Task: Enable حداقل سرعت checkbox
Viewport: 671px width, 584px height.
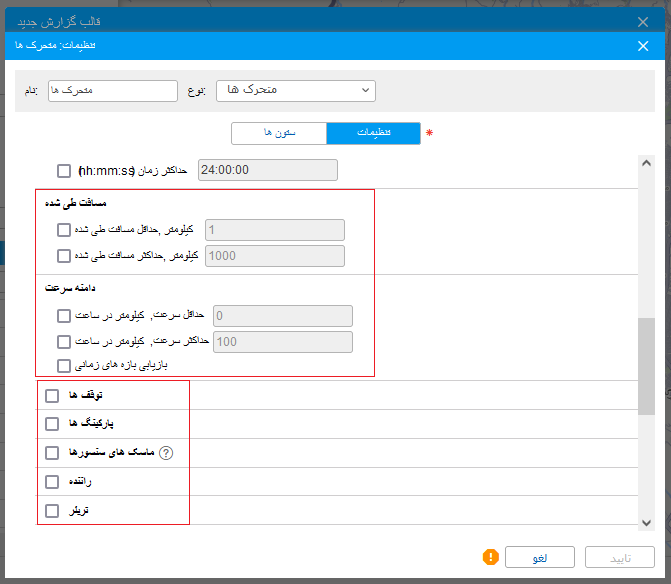Action: (64, 316)
